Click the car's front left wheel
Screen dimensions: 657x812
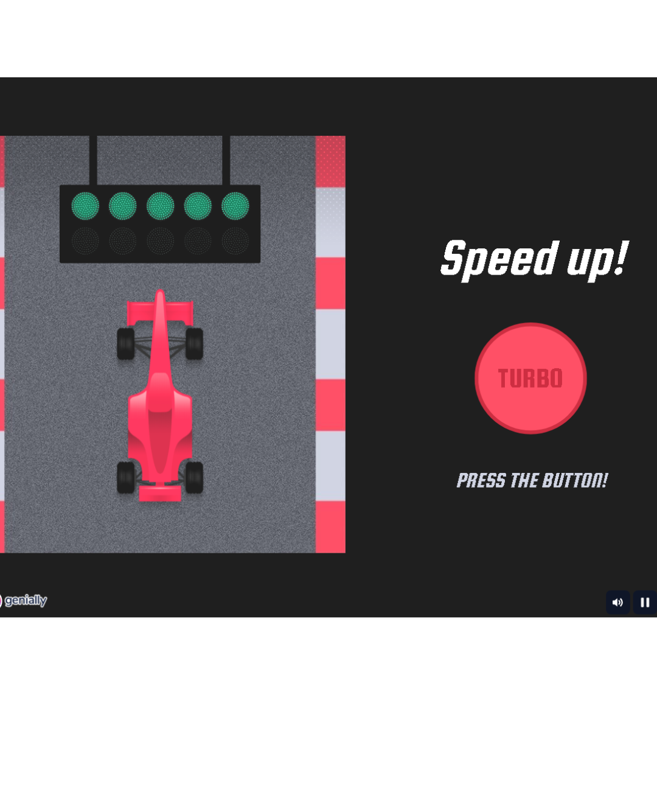coord(125,343)
